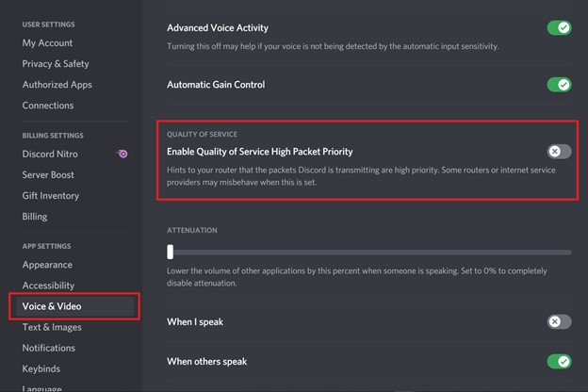Image resolution: width=588 pixels, height=392 pixels.
Task: Open Discord Nitro billing page
Action: click(x=50, y=155)
